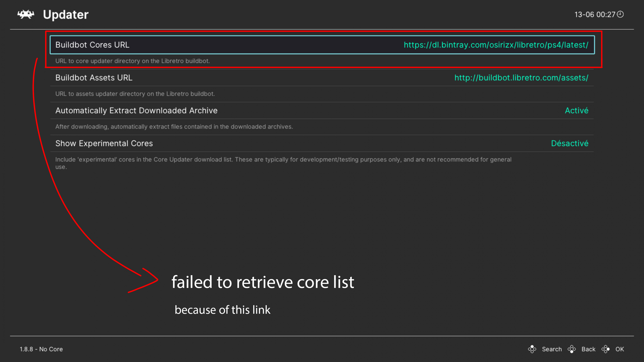Click the RetroArch invader logo icon
Image resolution: width=644 pixels, height=362 pixels.
tap(26, 14)
